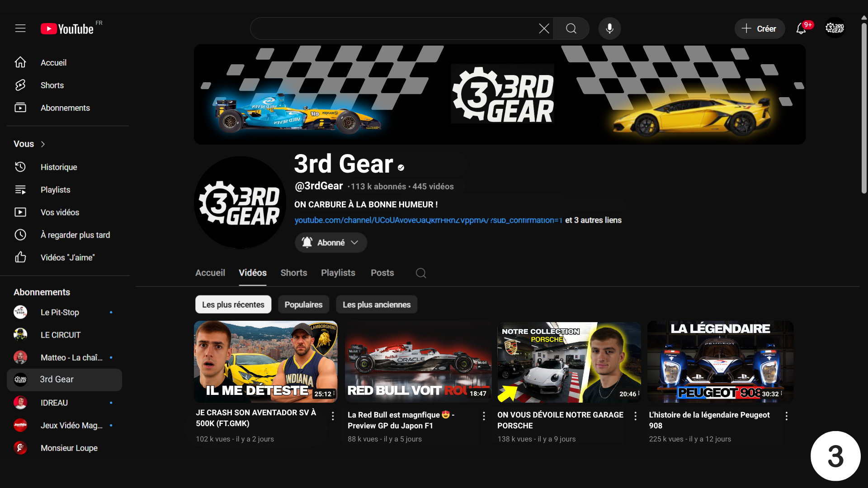Select 3rd Gear in subscriptions list
The image size is (868, 488).
pyautogui.click(x=64, y=380)
